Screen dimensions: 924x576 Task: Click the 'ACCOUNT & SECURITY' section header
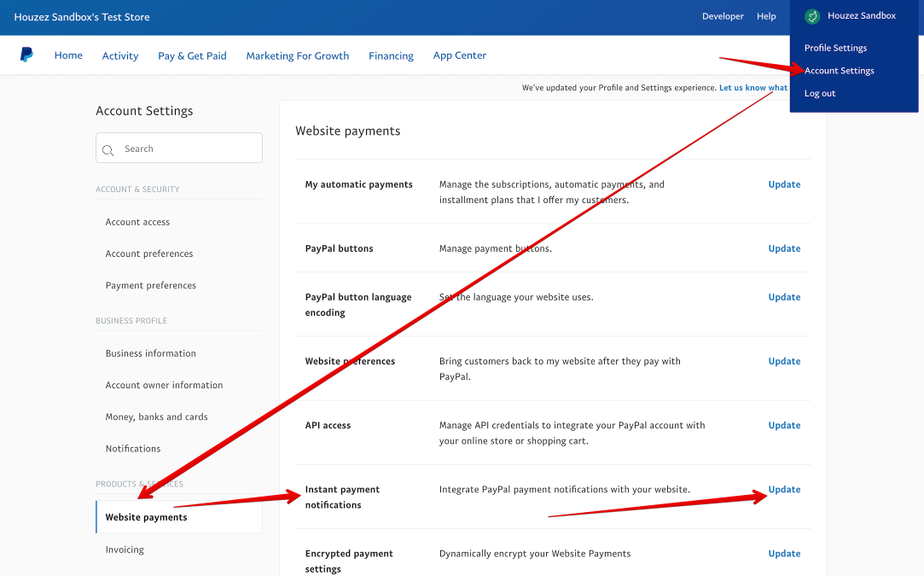(x=137, y=189)
